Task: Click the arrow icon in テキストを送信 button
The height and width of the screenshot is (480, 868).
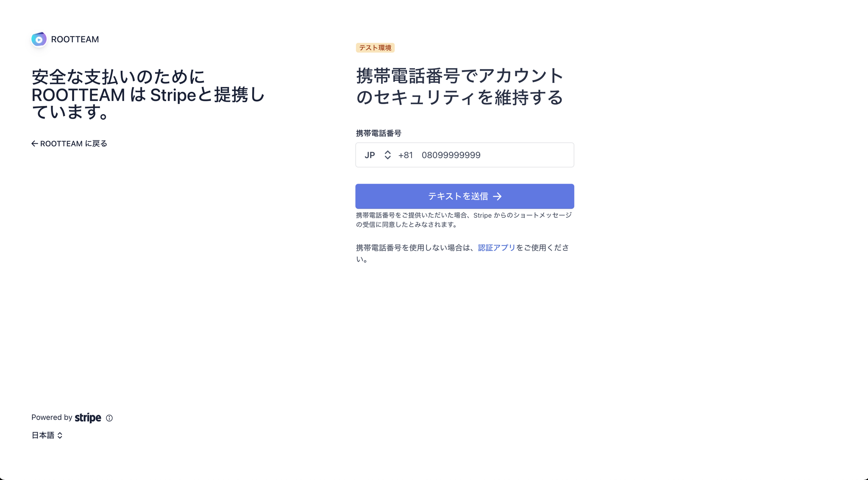Action: (x=498, y=197)
